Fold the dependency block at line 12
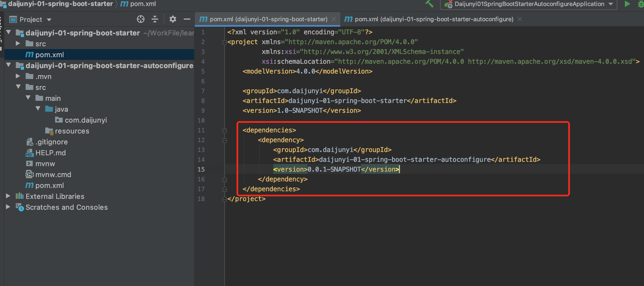This screenshot has width=644, height=286. click(225, 140)
